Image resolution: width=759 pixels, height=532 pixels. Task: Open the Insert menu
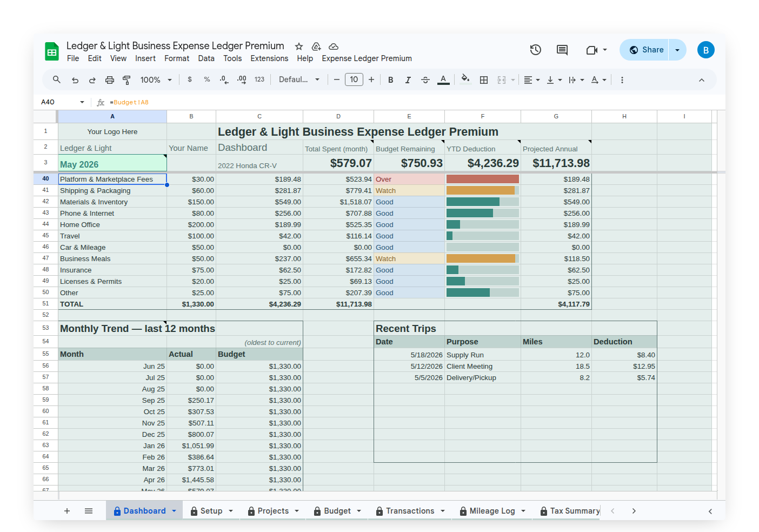point(145,58)
